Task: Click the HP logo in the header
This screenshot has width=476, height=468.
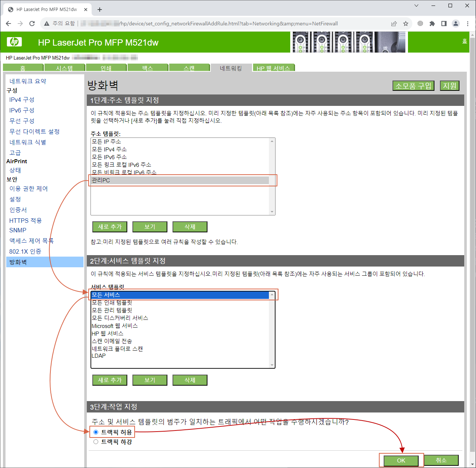Action: point(14,42)
